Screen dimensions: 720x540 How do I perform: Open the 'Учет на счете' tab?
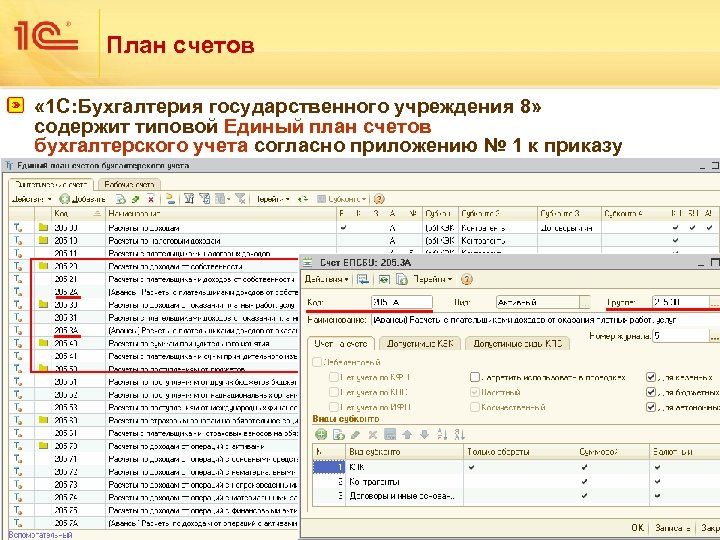click(341, 343)
